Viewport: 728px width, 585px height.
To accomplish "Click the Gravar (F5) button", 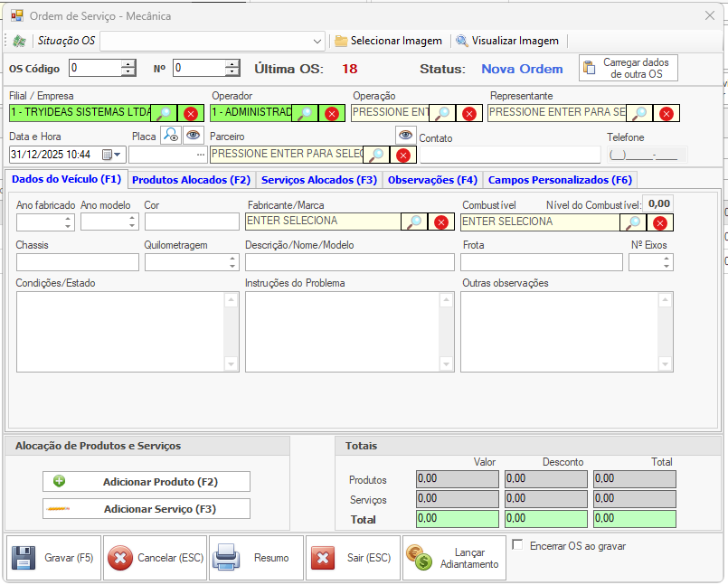I will coord(52,558).
